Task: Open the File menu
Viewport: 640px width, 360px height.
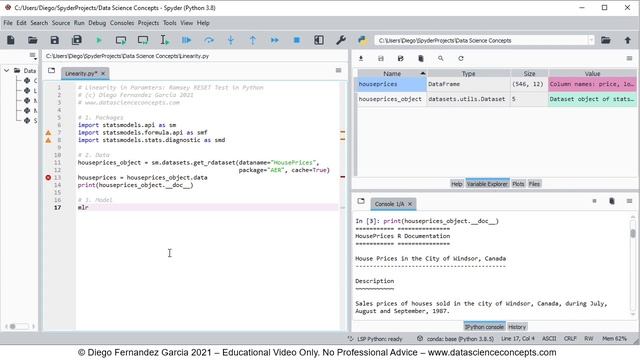Action: (x=8, y=23)
